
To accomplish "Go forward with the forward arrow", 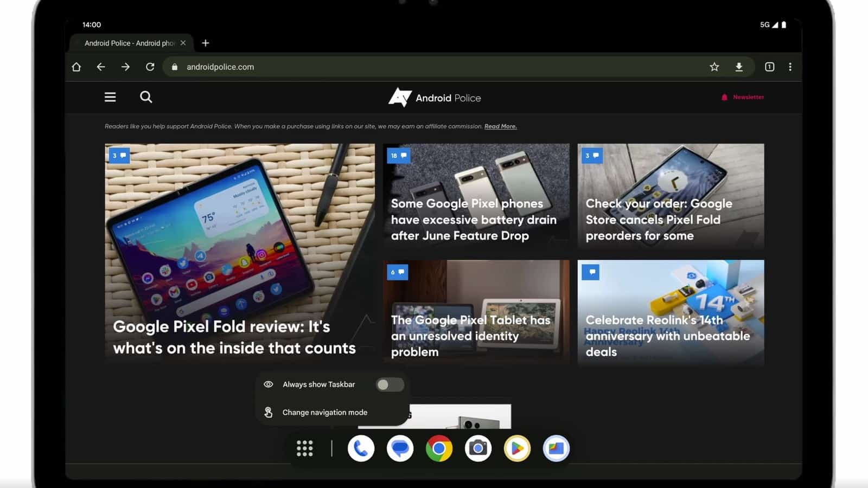I will pyautogui.click(x=125, y=67).
